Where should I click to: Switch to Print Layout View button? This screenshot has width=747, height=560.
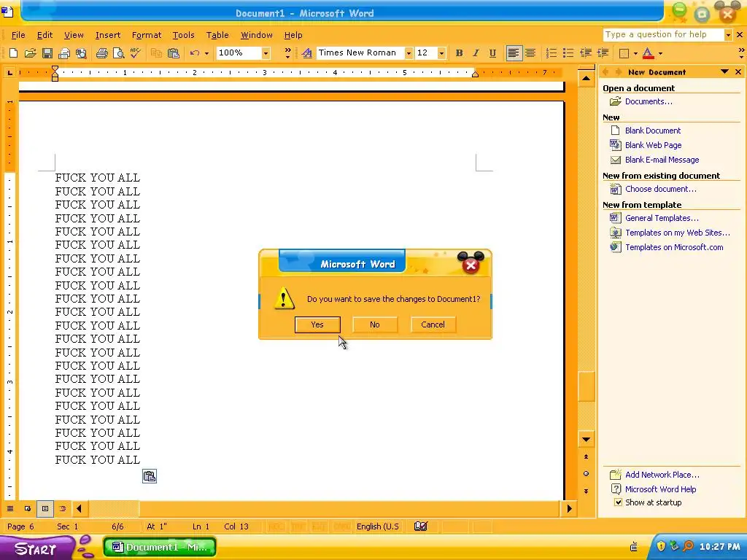(x=45, y=508)
